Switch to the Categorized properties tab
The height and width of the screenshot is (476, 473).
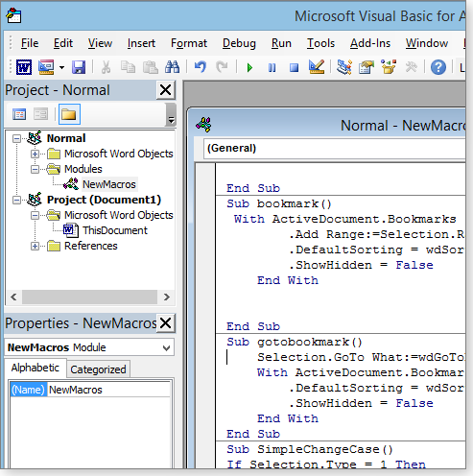tap(98, 369)
